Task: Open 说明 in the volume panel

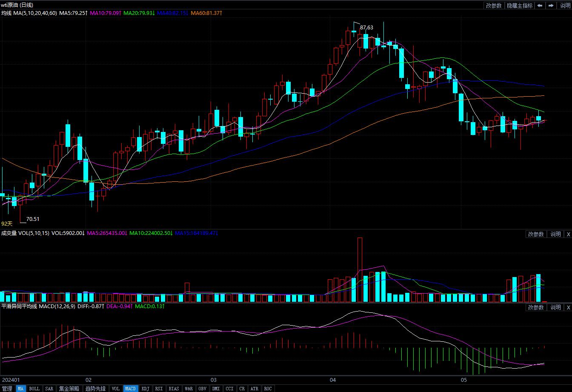Action: click(x=555, y=234)
